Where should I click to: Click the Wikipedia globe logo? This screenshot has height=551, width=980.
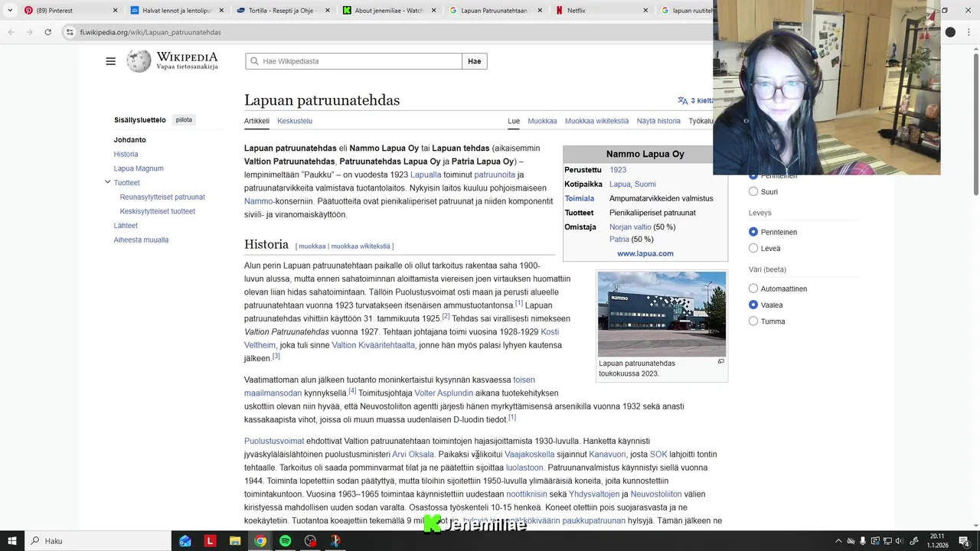(x=139, y=61)
